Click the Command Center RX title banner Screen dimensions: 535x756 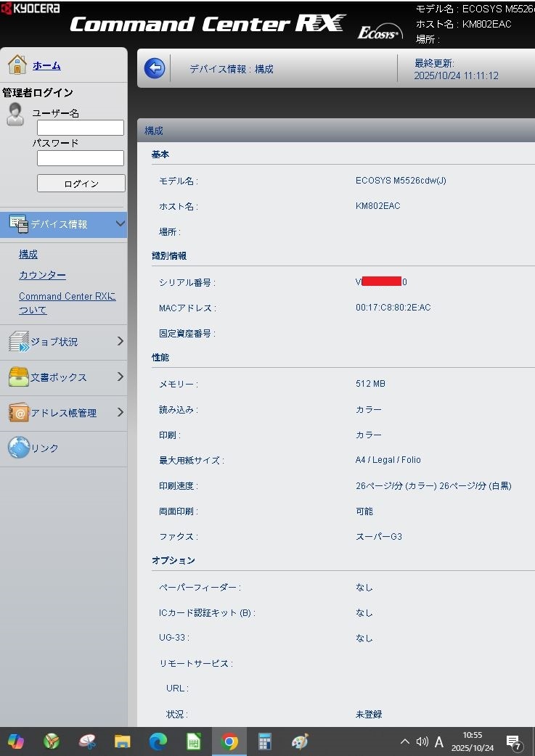(x=208, y=24)
